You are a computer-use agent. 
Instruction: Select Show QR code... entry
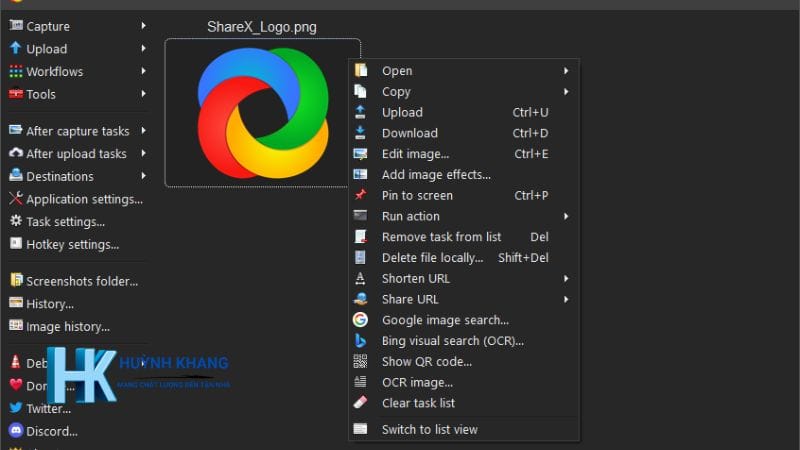pos(464,361)
